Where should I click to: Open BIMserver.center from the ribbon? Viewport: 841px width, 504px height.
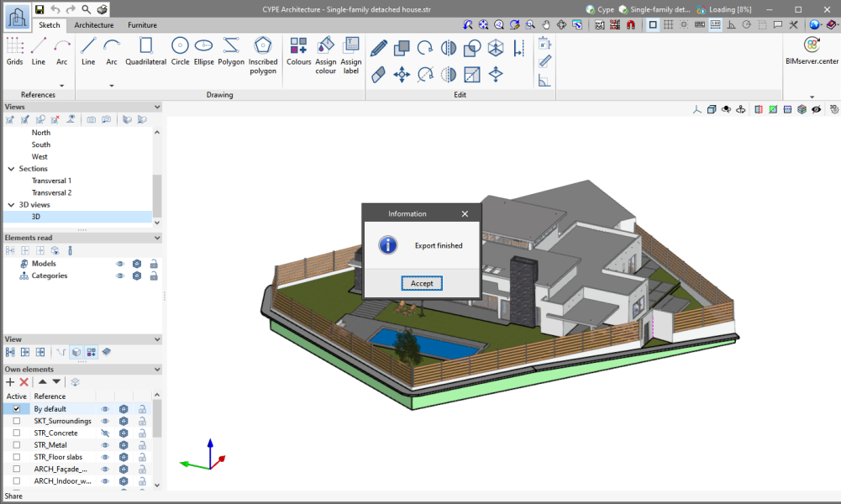[x=812, y=51]
